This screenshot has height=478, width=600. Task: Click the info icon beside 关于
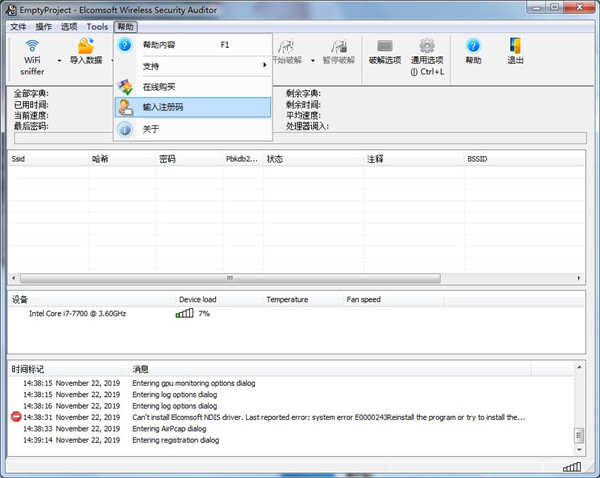(125, 129)
